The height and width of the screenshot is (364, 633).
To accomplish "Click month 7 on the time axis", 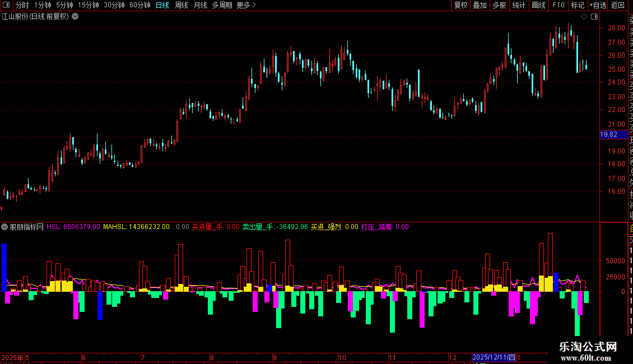I will (143, 357).
